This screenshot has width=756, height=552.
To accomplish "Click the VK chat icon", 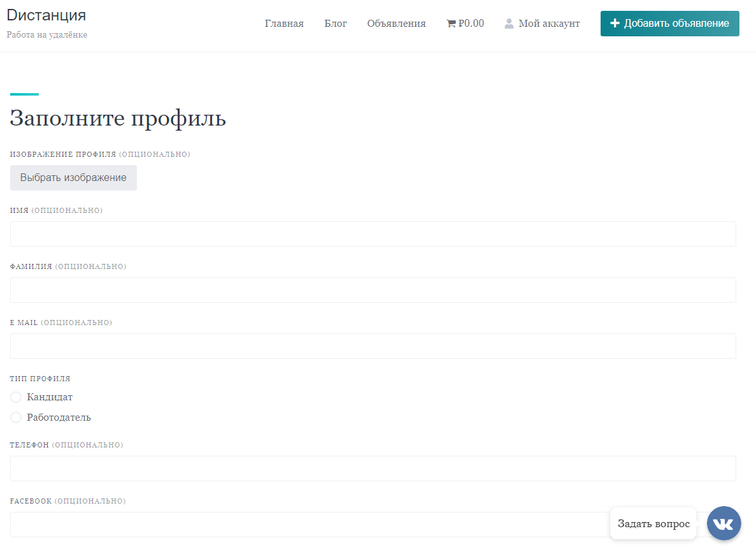I will [724, 523].
